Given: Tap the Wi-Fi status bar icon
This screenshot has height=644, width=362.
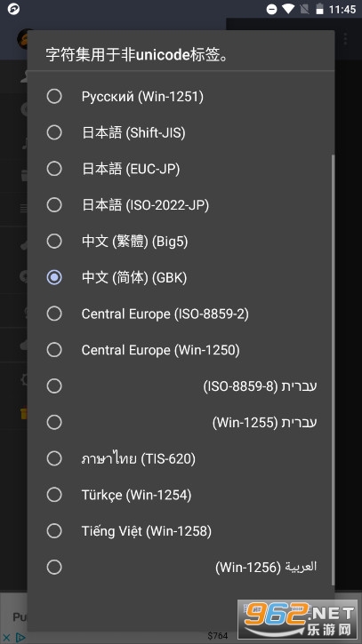Looking at the screenshot, I should tap(288, 9).
